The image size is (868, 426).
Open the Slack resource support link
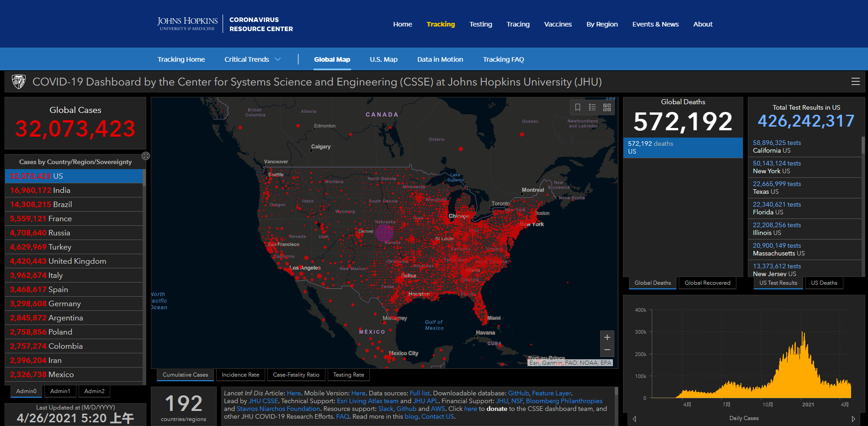coord(386,409)
